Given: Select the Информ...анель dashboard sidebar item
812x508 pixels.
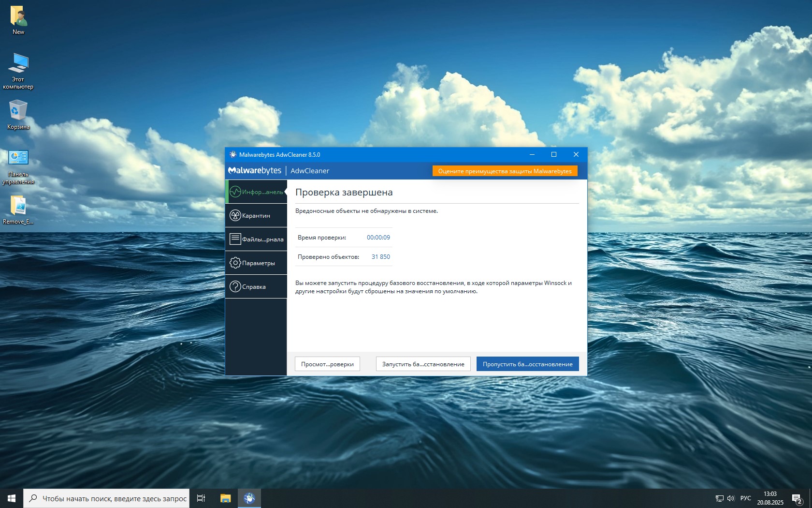Looking at the screenshot, I should coord(256,192).
